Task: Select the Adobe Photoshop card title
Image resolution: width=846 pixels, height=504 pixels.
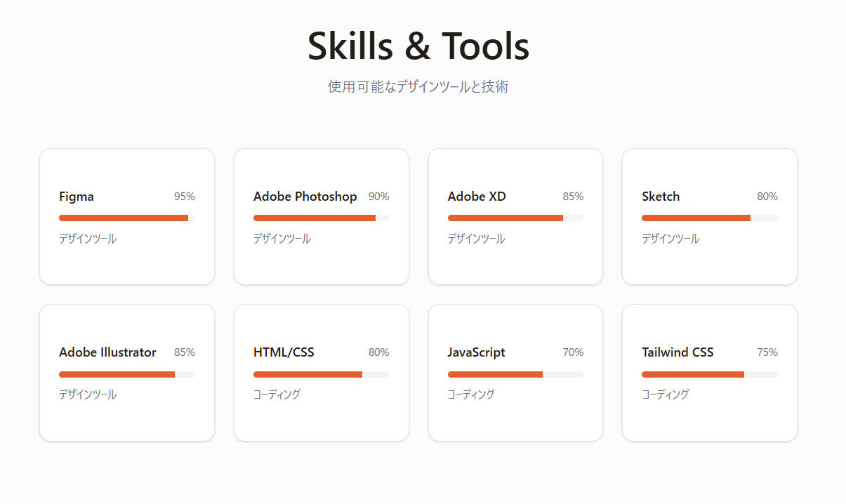Action: (305, 197)
